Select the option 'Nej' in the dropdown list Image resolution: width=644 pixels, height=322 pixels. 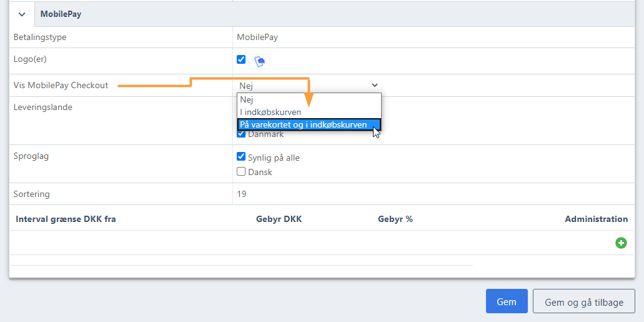click(309, 99)
